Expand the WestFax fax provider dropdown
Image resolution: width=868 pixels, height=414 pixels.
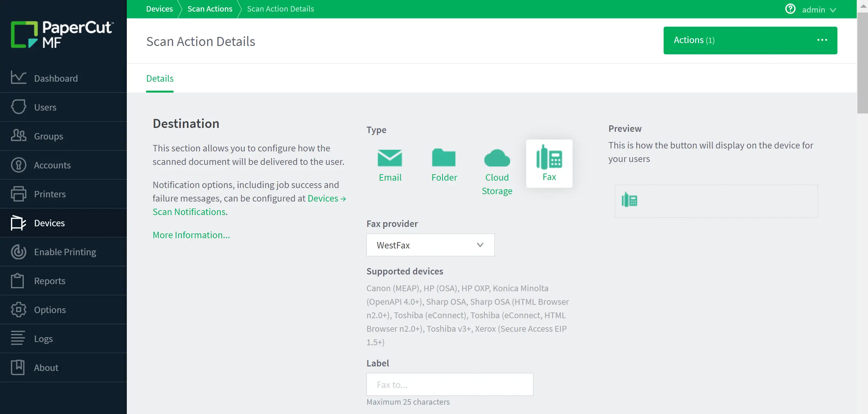[430, 245]
